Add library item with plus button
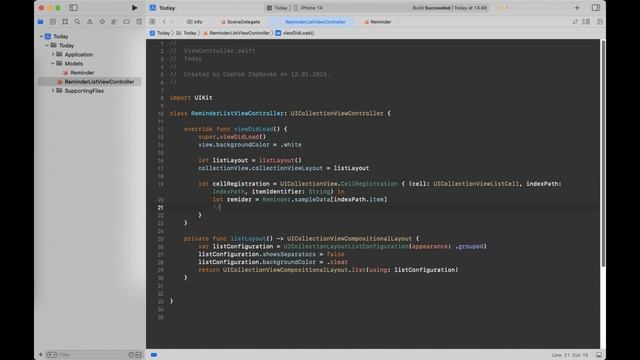The height and width of the screenshot is (360, 640). coord(577,8)
